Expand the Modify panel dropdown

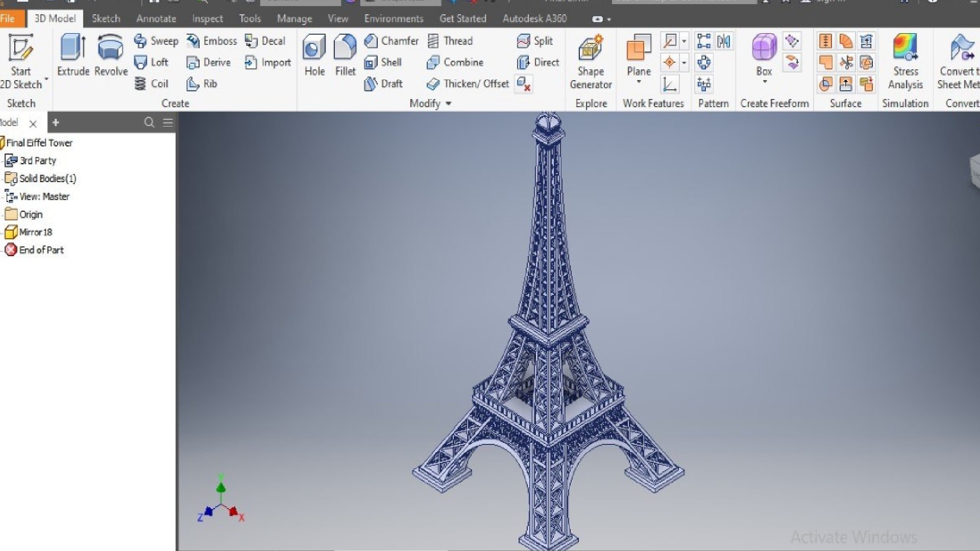pyautogui.click(x=431, y=104)
